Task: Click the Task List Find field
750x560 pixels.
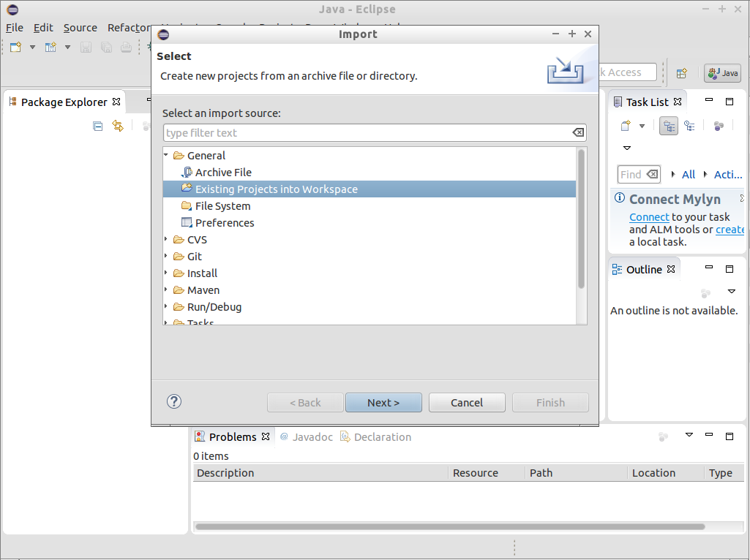Action: [x=631, y=175]
